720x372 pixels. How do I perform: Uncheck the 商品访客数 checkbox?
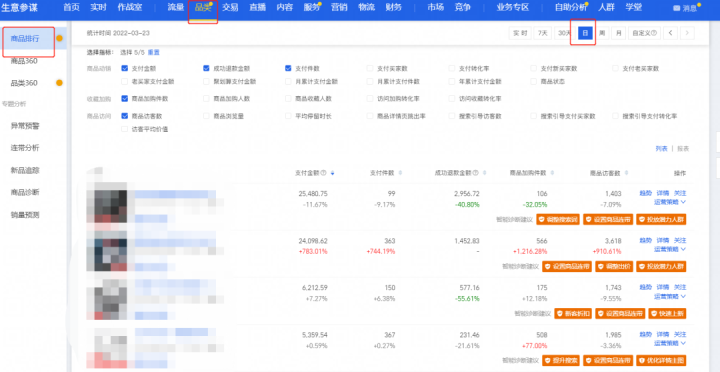(124, 116)
